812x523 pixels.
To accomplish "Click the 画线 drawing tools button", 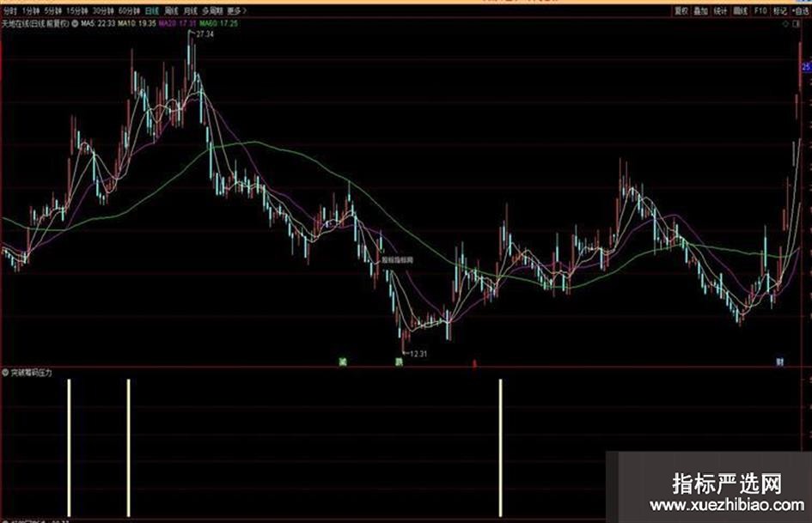I will [741, 11].
